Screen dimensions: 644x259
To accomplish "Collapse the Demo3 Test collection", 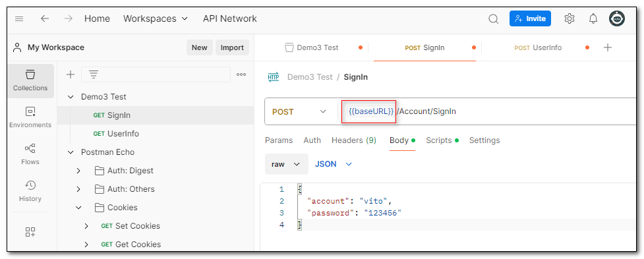I will [x=71, y=97].
